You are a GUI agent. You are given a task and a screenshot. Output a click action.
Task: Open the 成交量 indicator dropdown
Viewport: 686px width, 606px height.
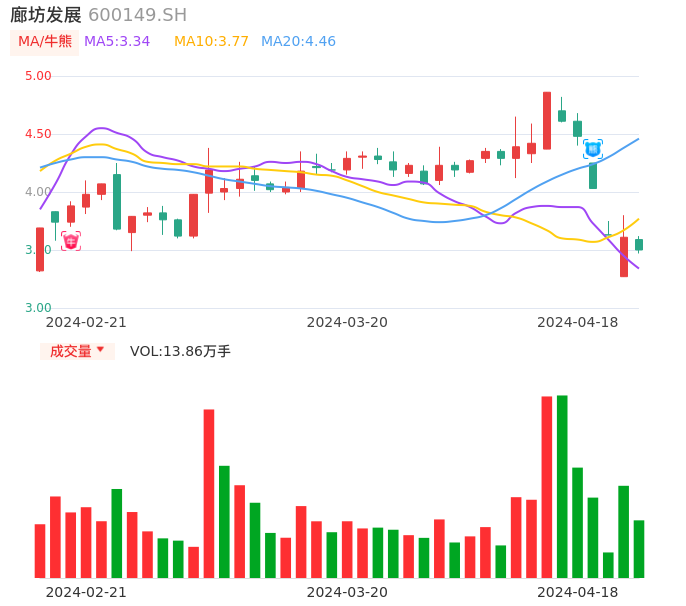coord(77,351)
